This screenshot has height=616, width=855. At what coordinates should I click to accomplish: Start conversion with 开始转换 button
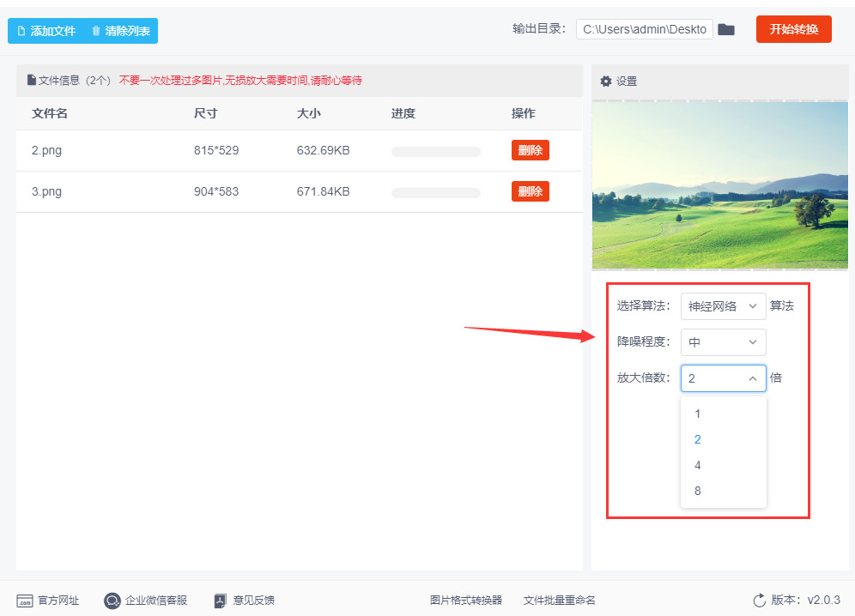[x=793, y=29]
